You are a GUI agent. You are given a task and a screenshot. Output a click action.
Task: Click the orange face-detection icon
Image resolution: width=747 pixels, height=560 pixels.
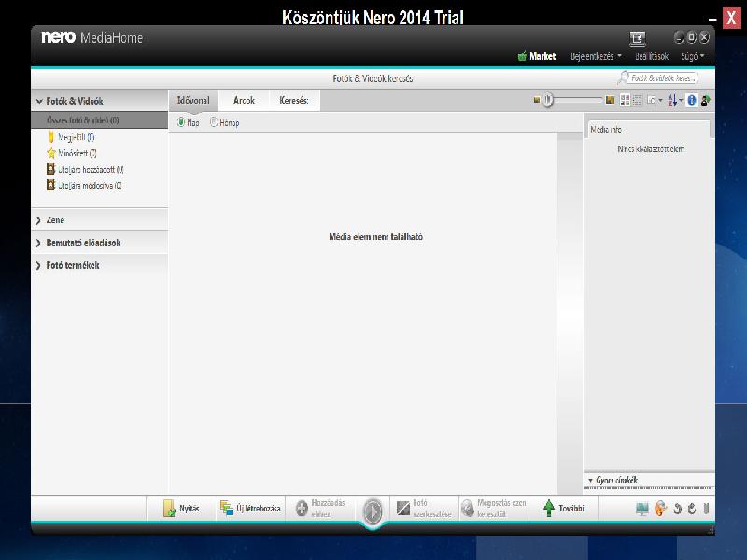click(660, 509)
